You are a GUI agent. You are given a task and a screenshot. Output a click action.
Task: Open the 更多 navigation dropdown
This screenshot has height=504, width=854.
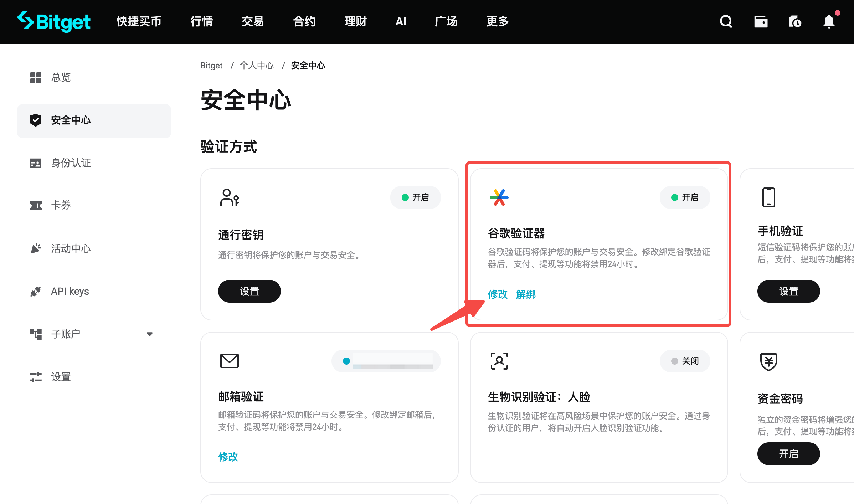click(x=497, y=21)
